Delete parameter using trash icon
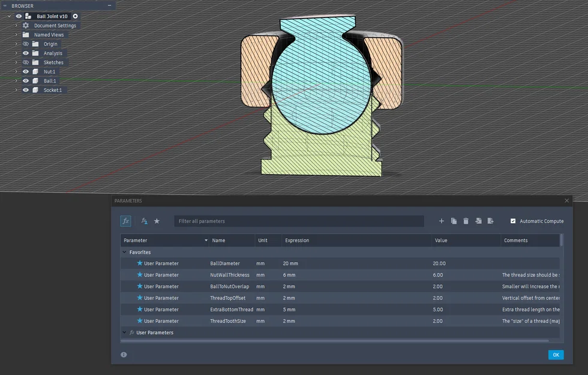This screenshot has height=375, width=588. point(466,221)
